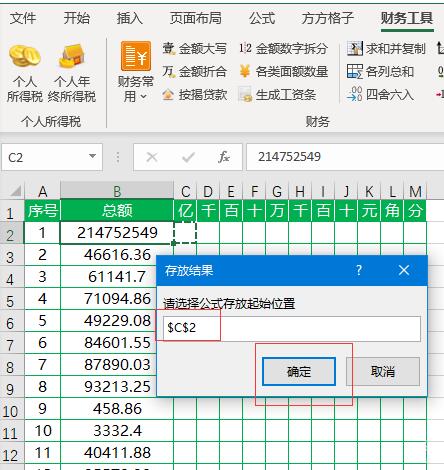Click 生成工资条 tool

point(277,95)
